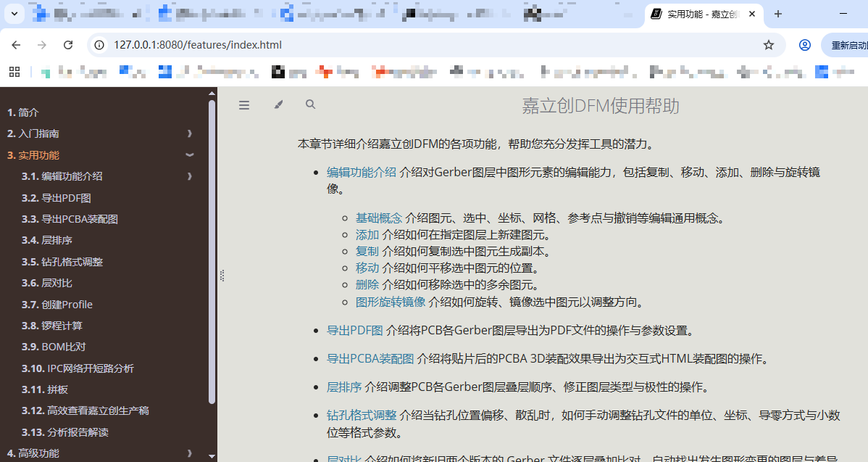Open 3.12. 高效查看嘉立创生产稿 sidebar entry
This screenshot has width=868, height=462.
85,411
